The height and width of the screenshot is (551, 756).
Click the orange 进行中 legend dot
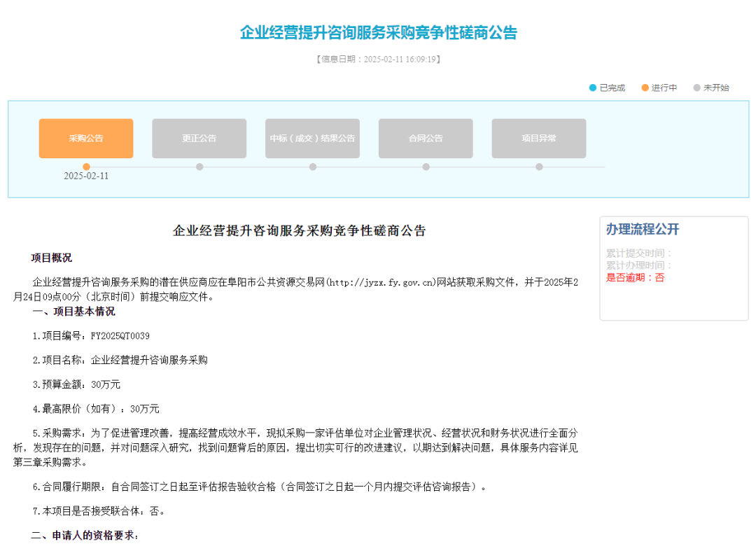point(645,88)
